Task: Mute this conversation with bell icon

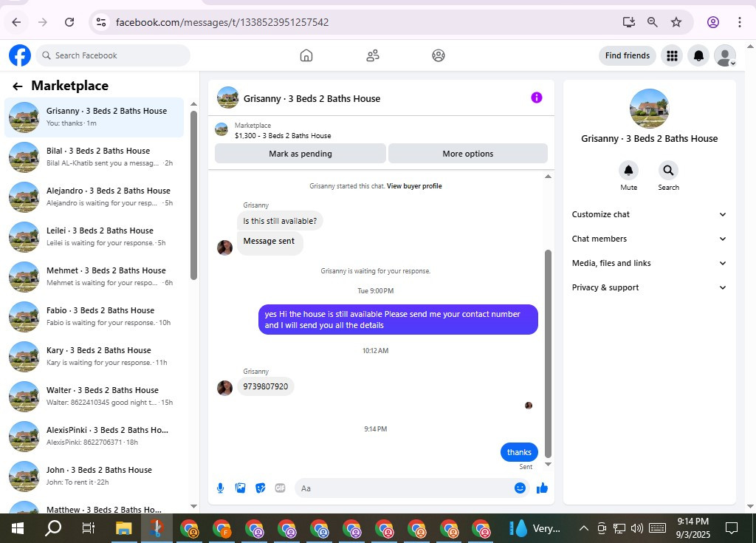Action: [629, 171]
